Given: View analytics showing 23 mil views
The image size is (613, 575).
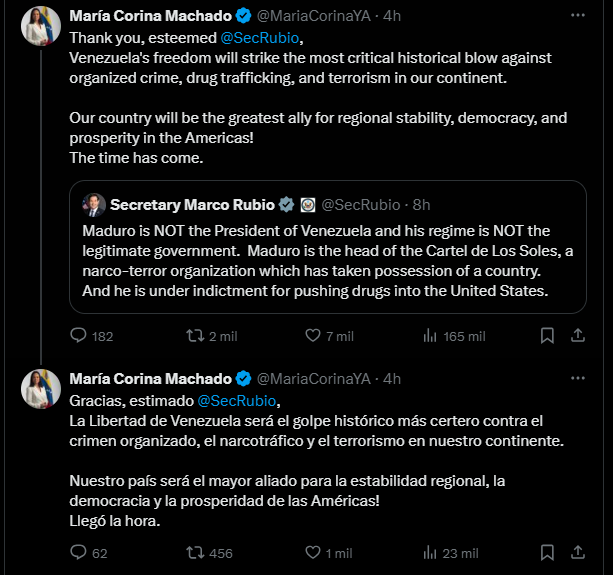Looking at the screenshot, I should click(x=450, y=553).
